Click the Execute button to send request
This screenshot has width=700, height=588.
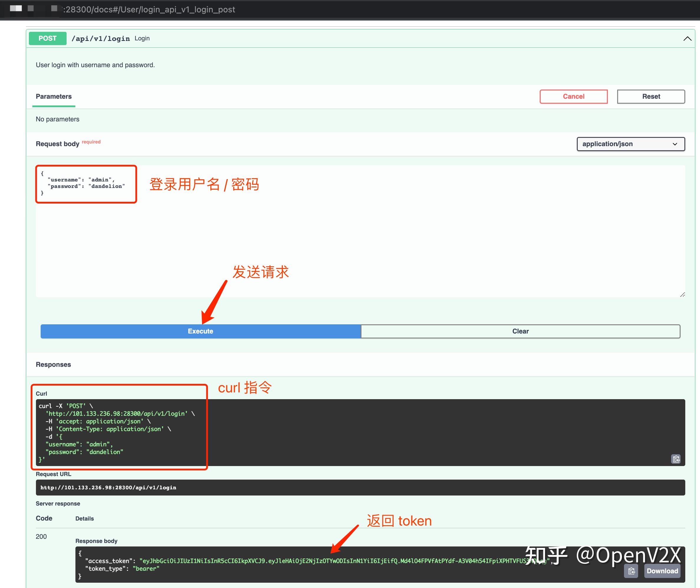[200, 331]
